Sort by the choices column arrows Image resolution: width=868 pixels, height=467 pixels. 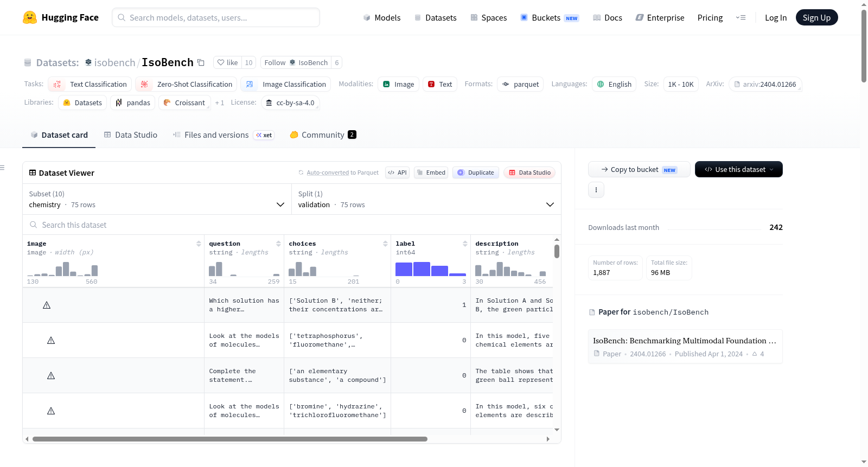385,244
